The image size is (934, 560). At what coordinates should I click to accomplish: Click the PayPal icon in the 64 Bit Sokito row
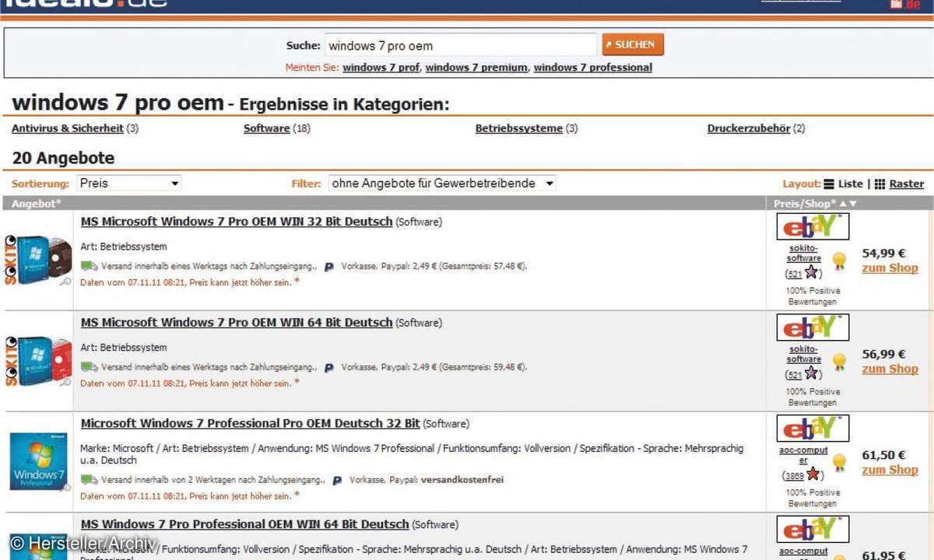328,368
